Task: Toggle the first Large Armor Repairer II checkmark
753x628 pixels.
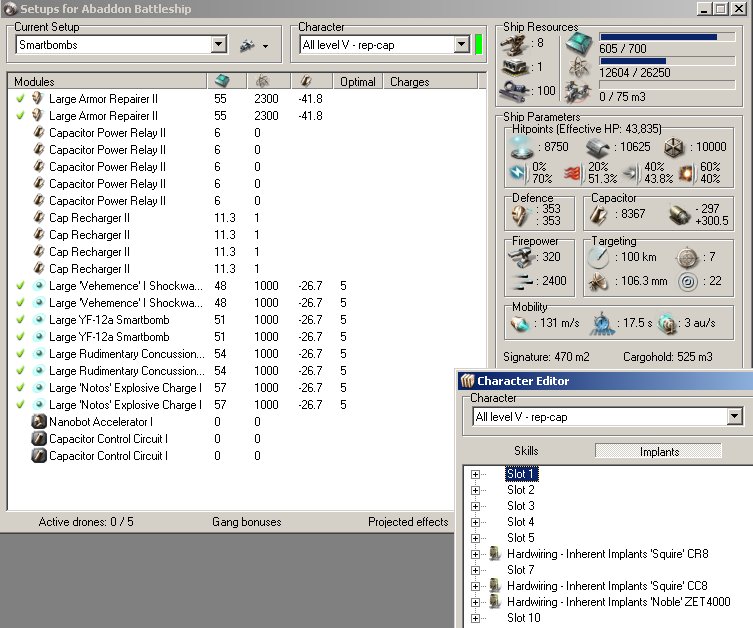Action: tap(21, 99)
